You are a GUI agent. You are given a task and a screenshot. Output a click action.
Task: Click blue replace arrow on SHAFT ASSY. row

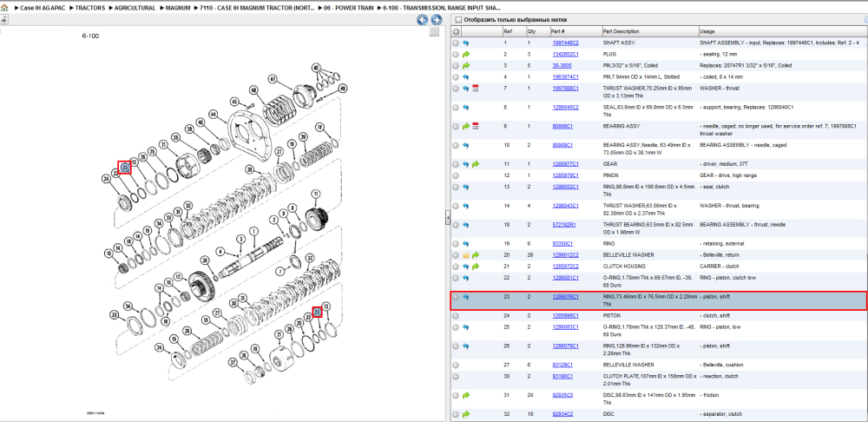tap(465, 43)
